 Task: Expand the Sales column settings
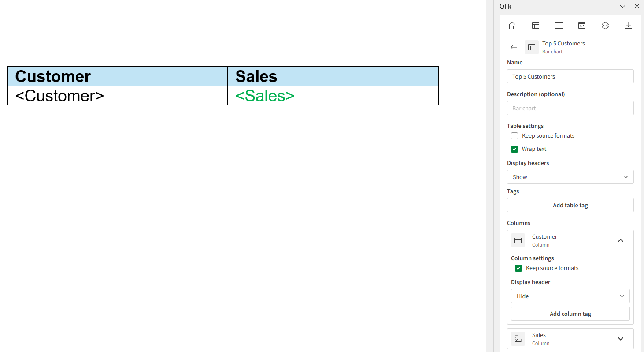pyautogui.click(x=621, y=339)
